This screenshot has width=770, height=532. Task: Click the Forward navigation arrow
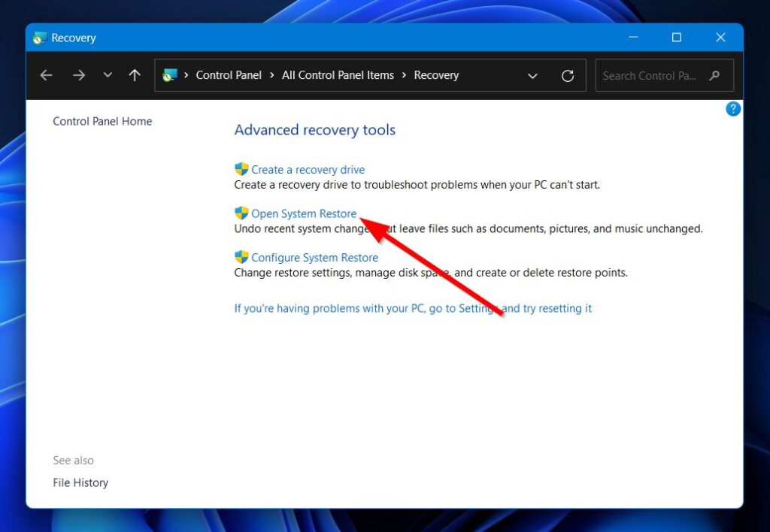pos(79,75)
